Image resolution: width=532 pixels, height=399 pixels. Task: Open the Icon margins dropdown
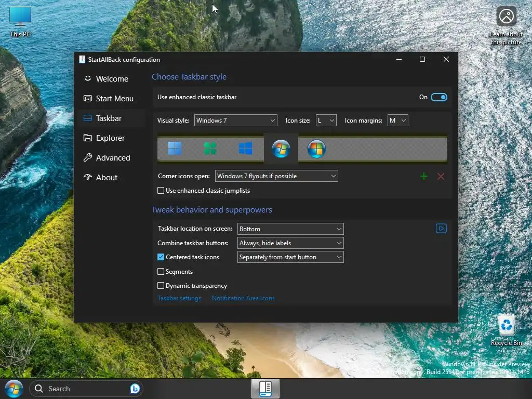point(397,121)
